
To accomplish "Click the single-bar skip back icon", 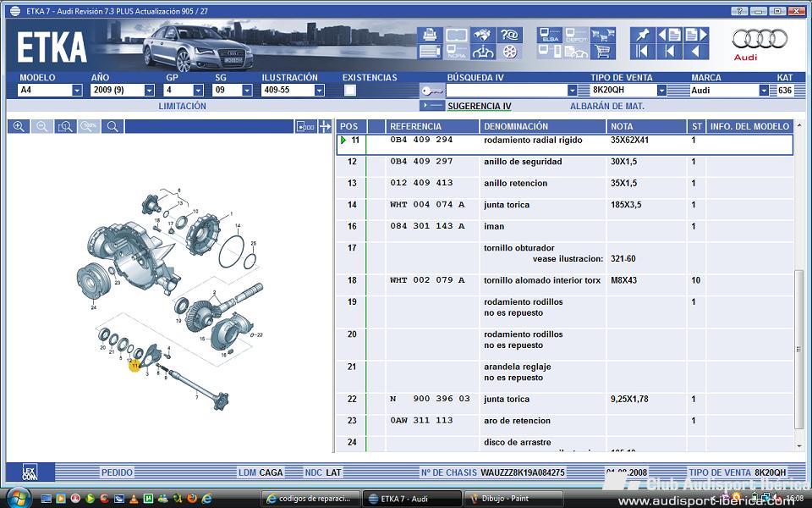I will (669, 52).
